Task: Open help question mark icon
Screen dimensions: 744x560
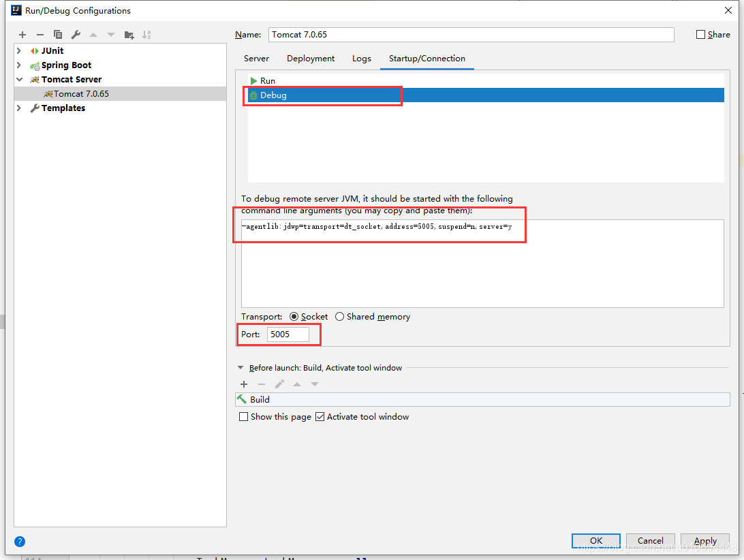Action: 20,542
